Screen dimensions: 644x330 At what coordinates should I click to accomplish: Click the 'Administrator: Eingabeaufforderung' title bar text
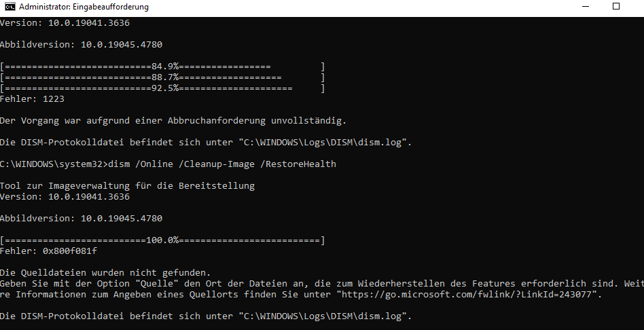(84, 7)
